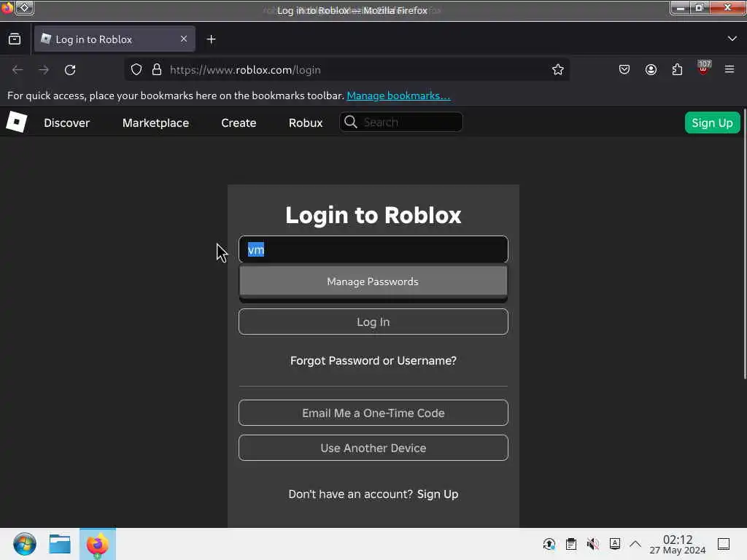
Task: Choose Manage Passwords from the autofill popup
Action: (373, 281)
